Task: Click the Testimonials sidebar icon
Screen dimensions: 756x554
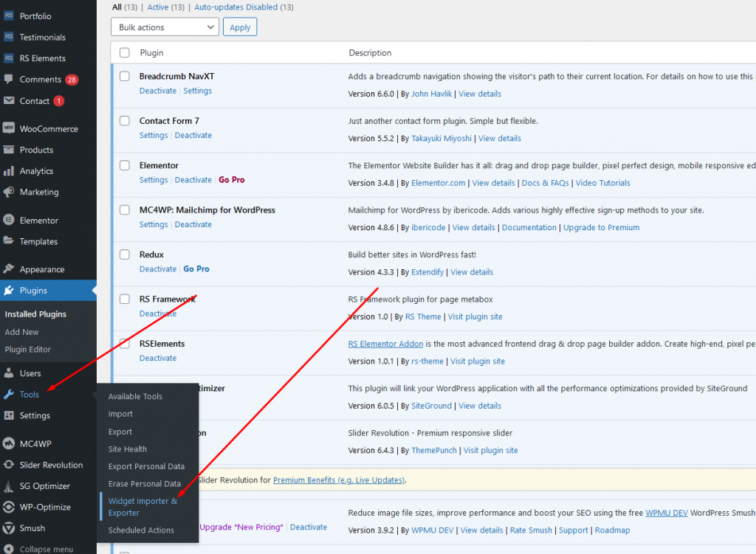Action: pos(9,37)
